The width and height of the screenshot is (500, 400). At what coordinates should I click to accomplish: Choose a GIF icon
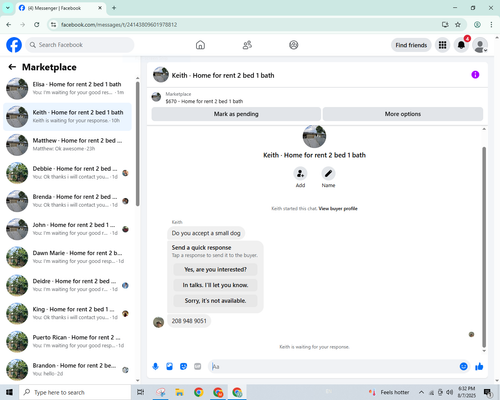198,367
